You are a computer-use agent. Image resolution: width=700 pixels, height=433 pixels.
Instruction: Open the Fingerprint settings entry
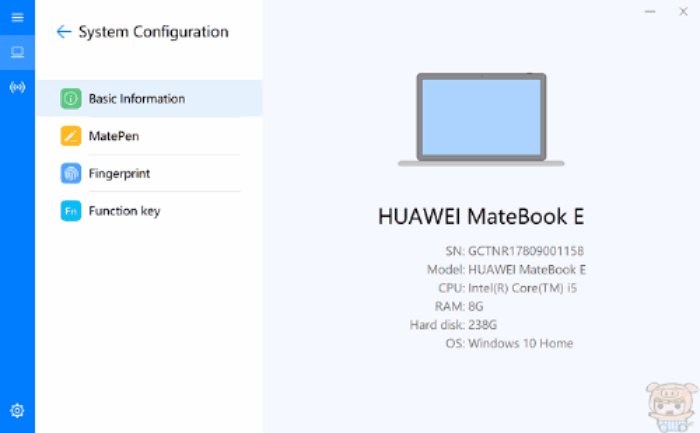(x=149, y=173)
